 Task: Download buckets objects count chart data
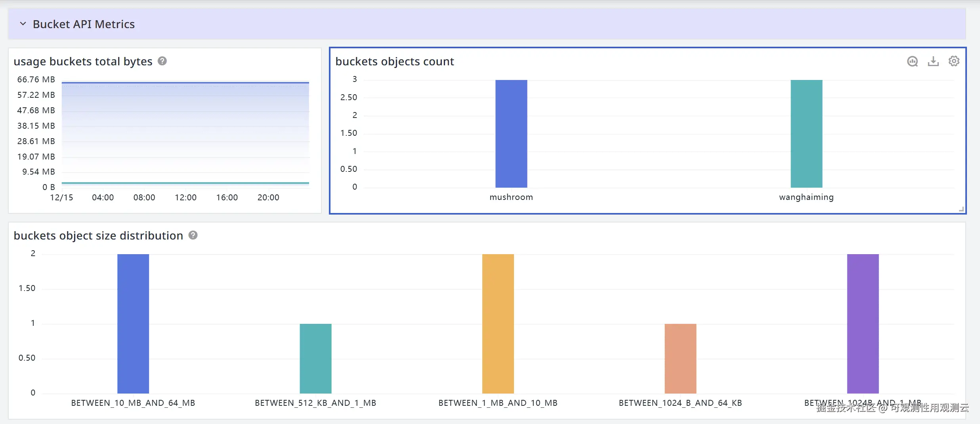933,61
